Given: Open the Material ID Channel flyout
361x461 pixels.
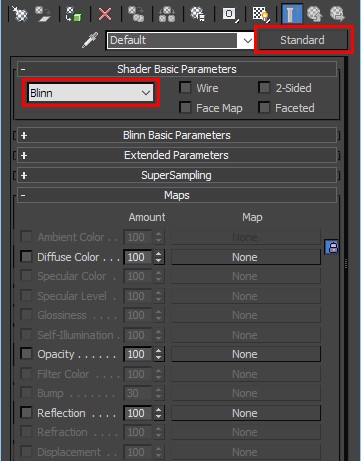Looking at the screenshot, I should point(229,14).
